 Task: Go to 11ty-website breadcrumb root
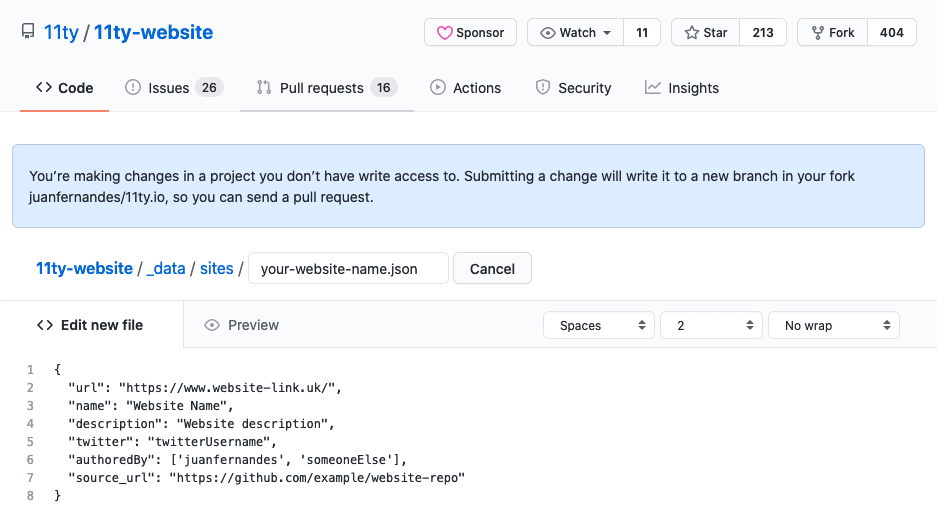point(84,268)
